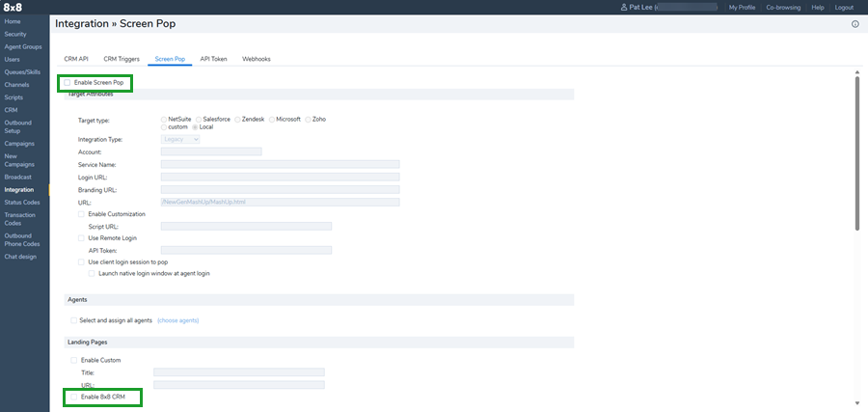Click the 8x8 logo
Viewport: 868px width, 412px height.
click(14, 7)
